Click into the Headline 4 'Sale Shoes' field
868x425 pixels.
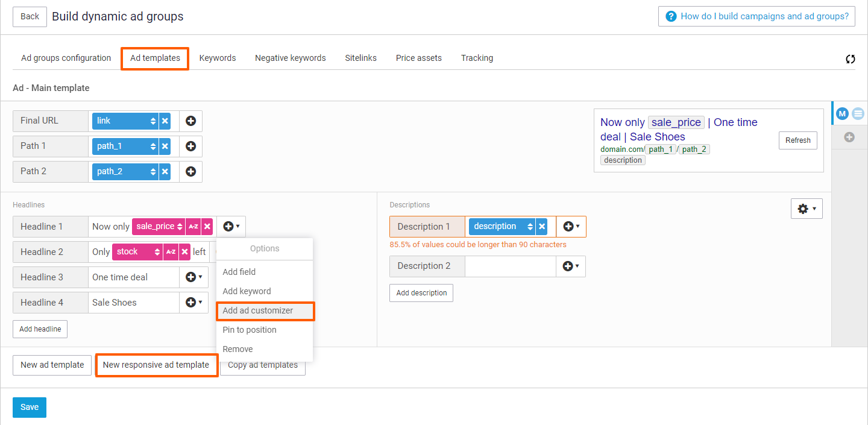[134, 303]
